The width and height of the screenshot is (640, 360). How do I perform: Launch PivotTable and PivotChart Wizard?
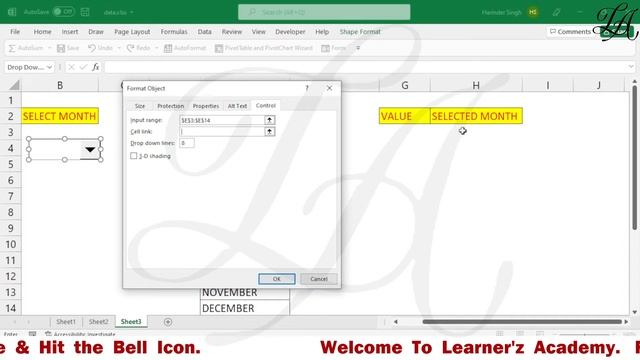pyautogui.click(x=264, y=48)
